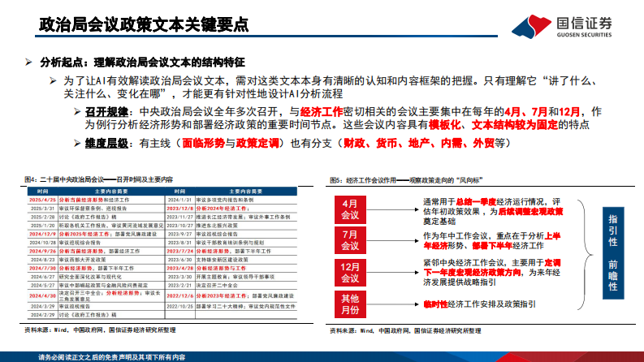Viewport: 644px width, 362px height.
Task: Click the Figure 4 caption 图4
Action: (98, 179)
